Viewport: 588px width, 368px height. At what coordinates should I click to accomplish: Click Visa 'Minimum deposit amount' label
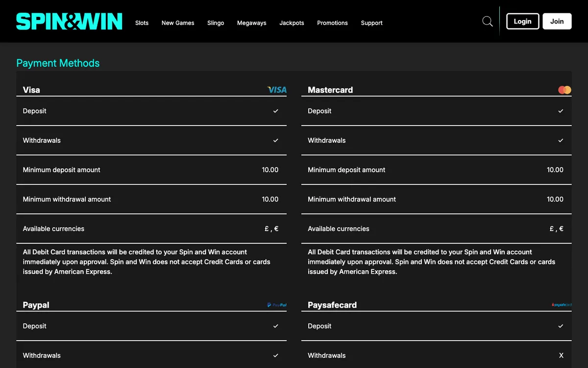pos(61,170)
